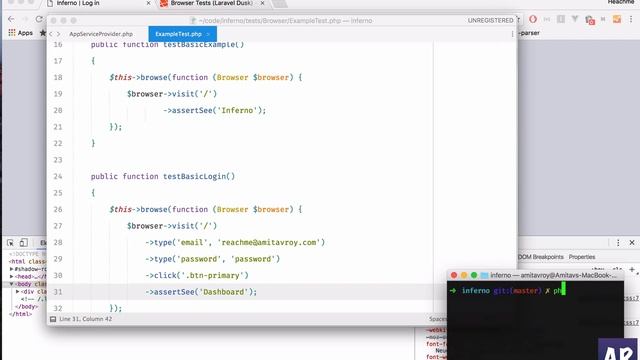Jump forward with Sublime's tab-history right arrow

[58, 34]
